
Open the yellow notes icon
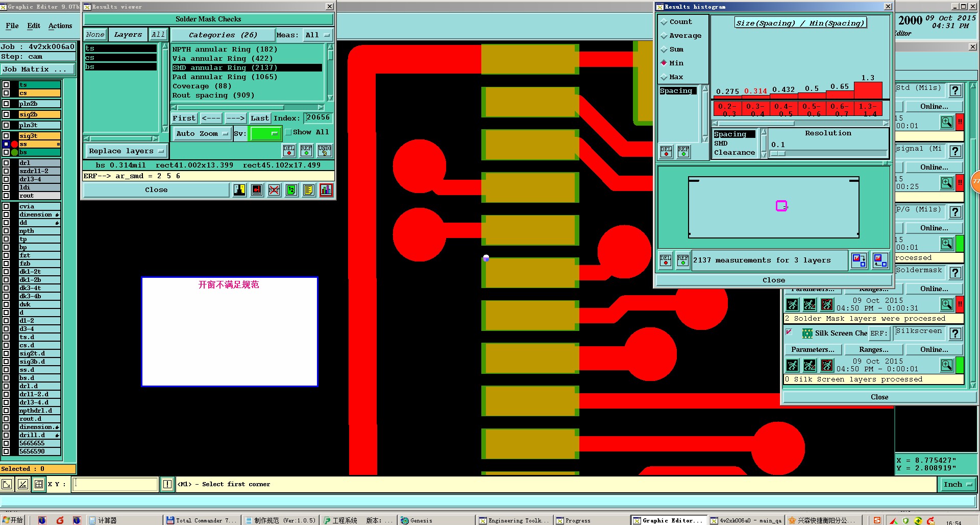click(309, 190)
